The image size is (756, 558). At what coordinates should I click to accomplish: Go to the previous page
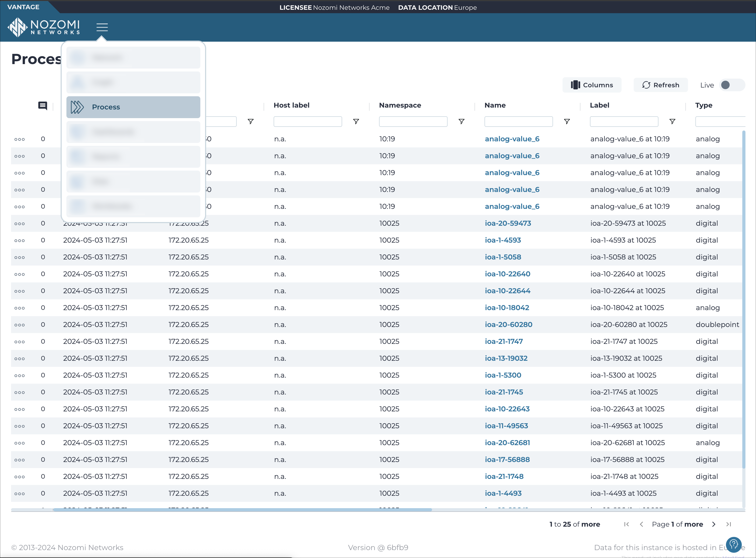click(641, 524)
